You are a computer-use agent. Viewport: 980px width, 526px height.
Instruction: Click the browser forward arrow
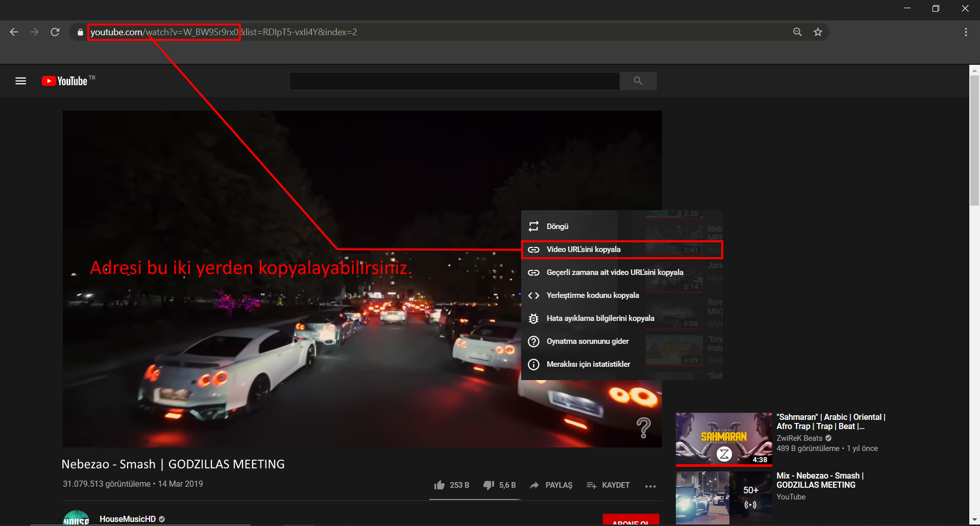[x=34, y=32]
